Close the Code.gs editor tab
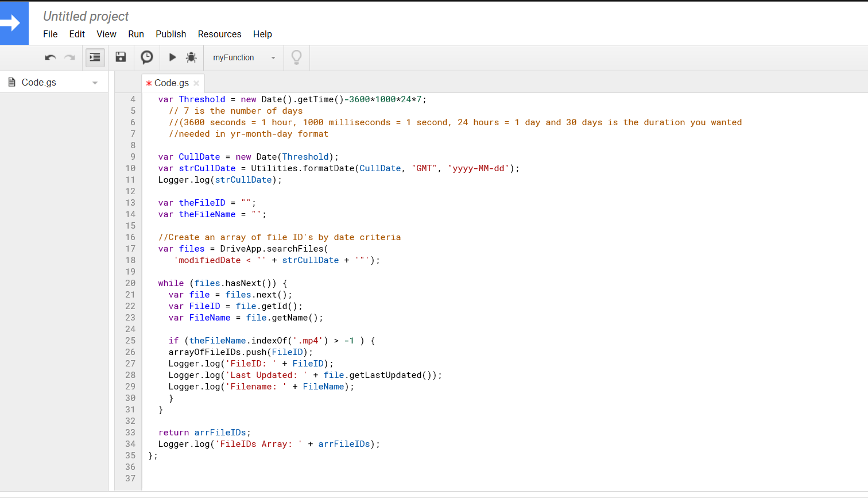 pyautogui.click(x=196, y=83)
